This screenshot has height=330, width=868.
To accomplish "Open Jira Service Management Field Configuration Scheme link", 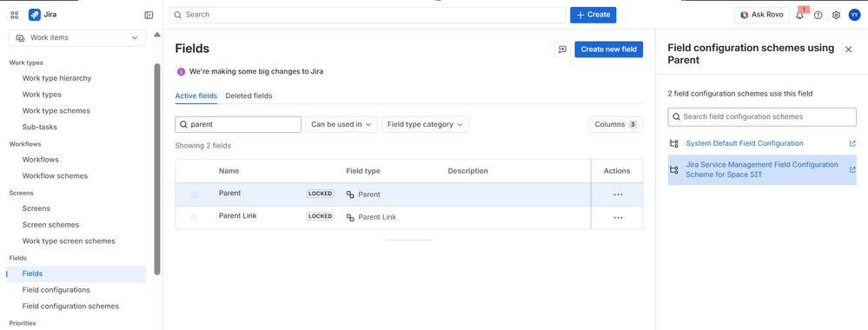I will [762, 169].
